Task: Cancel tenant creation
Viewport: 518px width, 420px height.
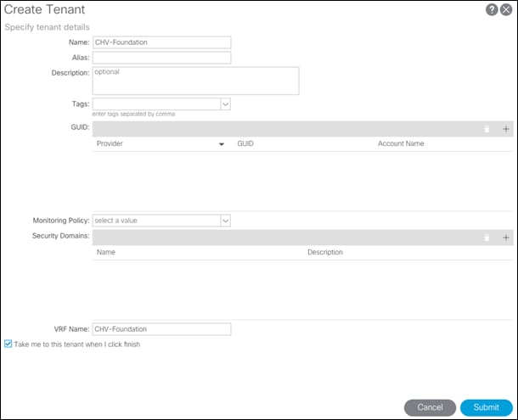Action: pos(430,407)
